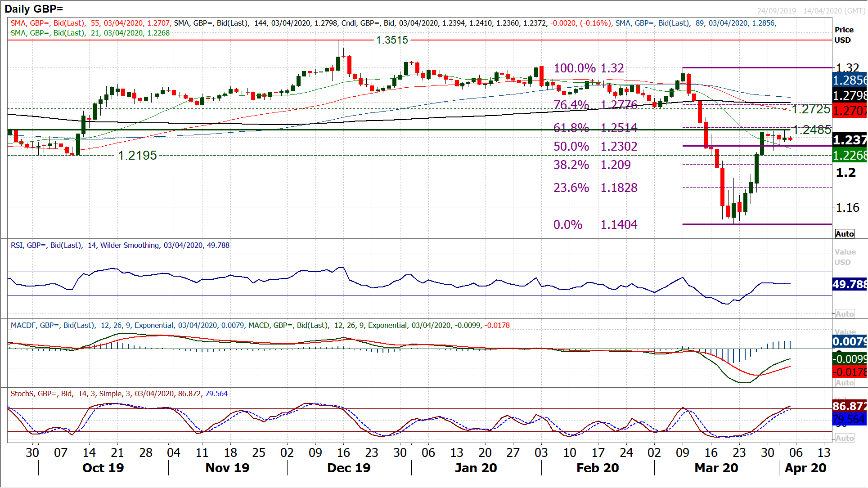Click the 61.8% 1.2514 Fibonacci label
Screen dimensions: 868x488
point(595,128)
